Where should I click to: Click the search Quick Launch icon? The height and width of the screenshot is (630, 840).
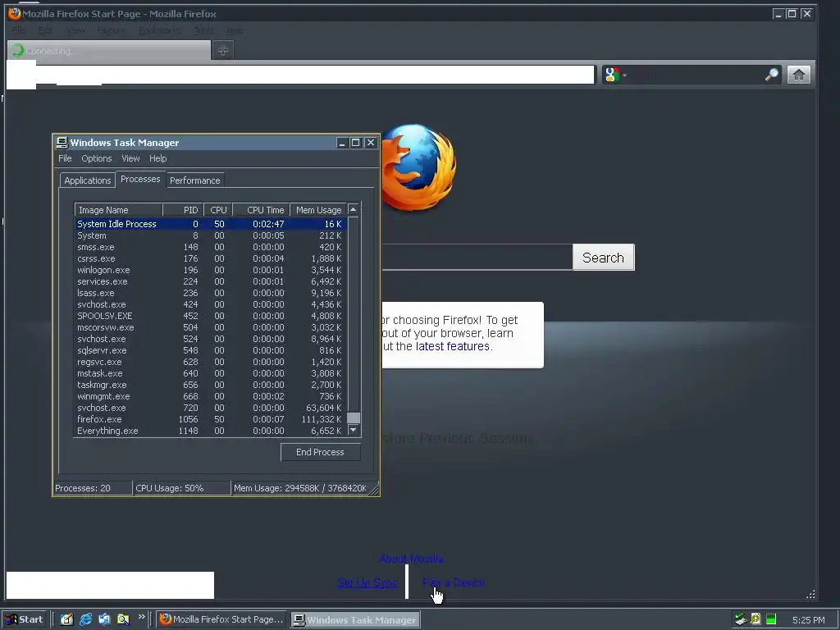pyautogui.click(x=123, y=619)
